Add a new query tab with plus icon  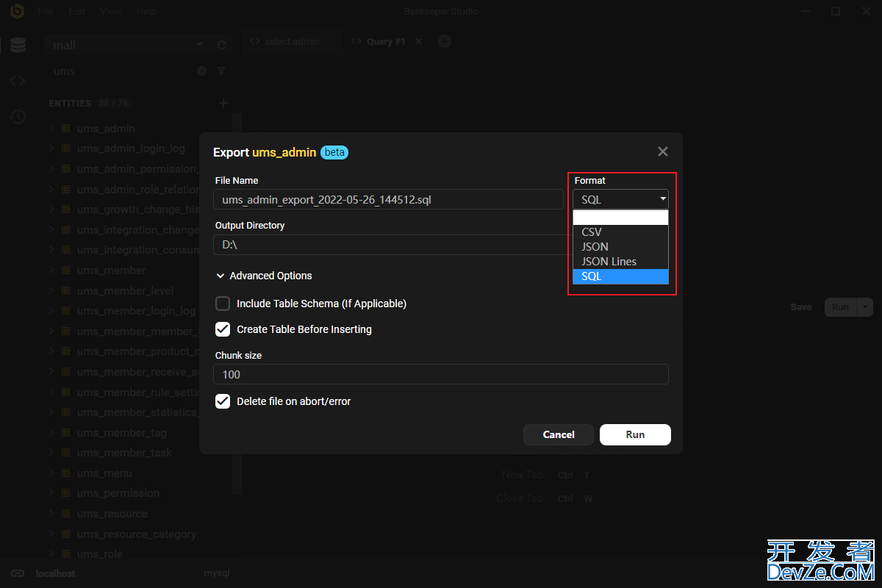(x=444, y=41)
